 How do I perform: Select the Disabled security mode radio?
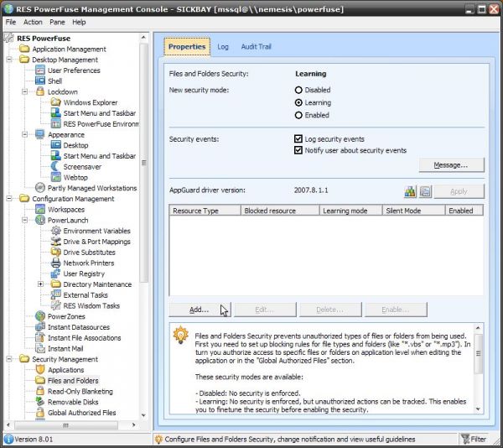coord(298,90)
